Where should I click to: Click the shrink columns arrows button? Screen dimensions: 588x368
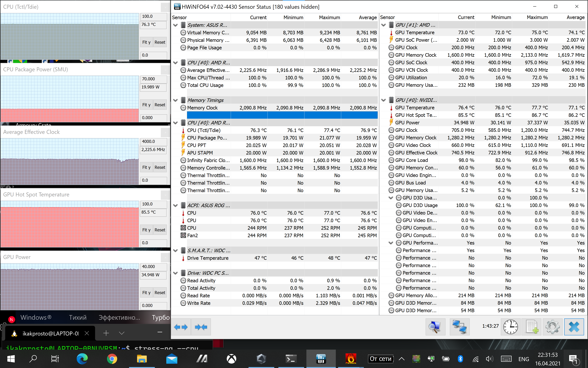[x=201, y=327]
